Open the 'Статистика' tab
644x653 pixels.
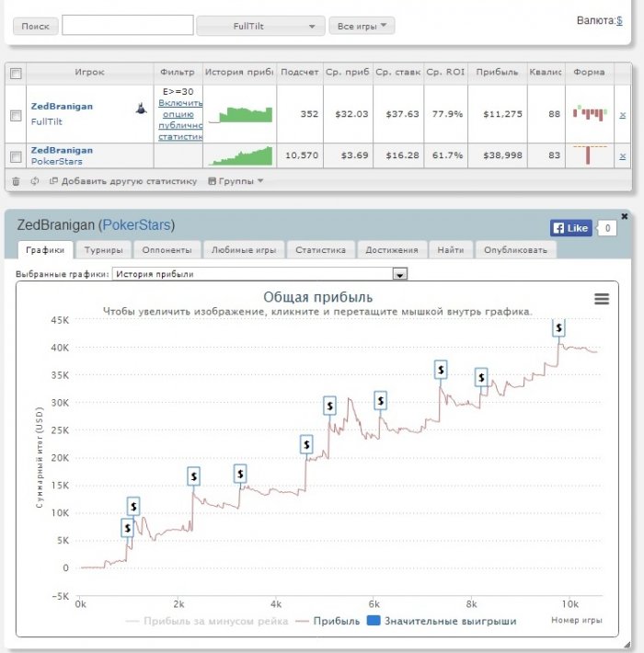[x=321, y=250]
